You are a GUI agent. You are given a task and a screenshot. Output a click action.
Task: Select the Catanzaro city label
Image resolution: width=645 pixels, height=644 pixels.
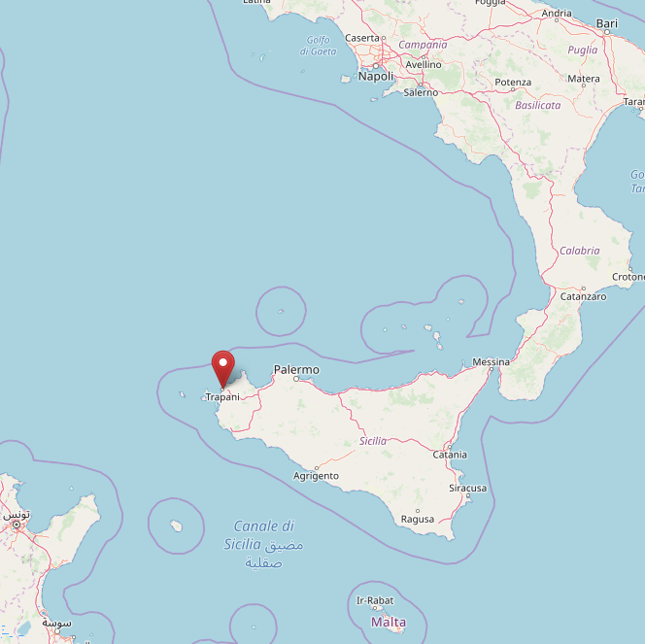coord(583,296)
